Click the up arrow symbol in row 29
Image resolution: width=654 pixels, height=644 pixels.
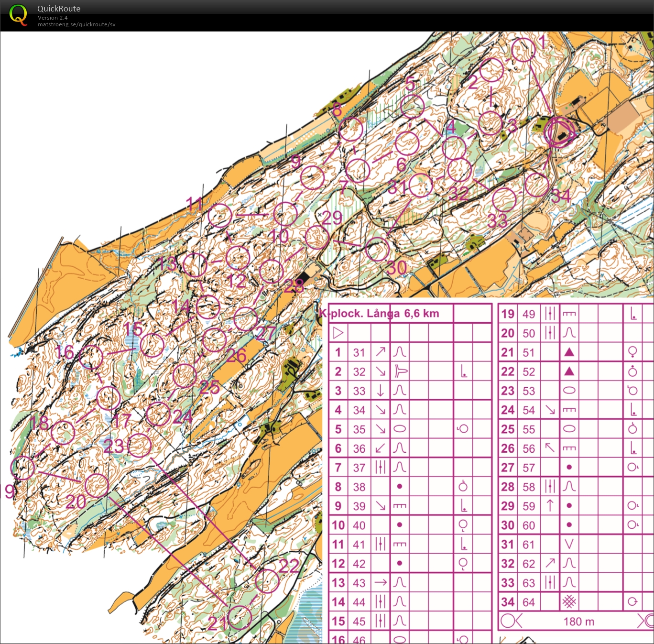coord(550,505)
